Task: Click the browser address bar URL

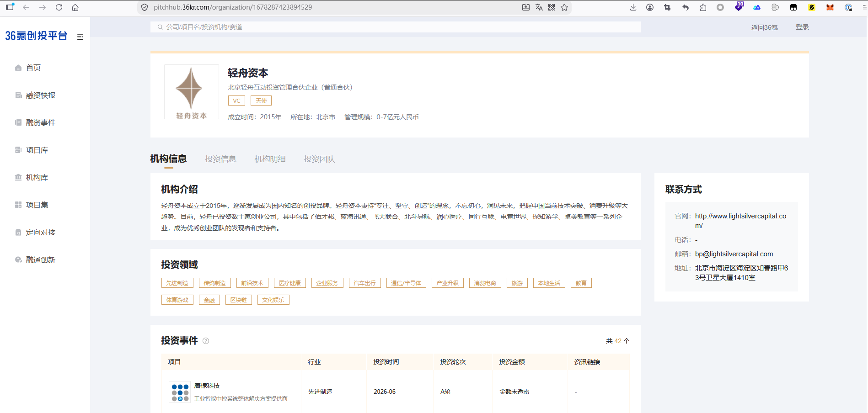Action: [x=233, y=7]
